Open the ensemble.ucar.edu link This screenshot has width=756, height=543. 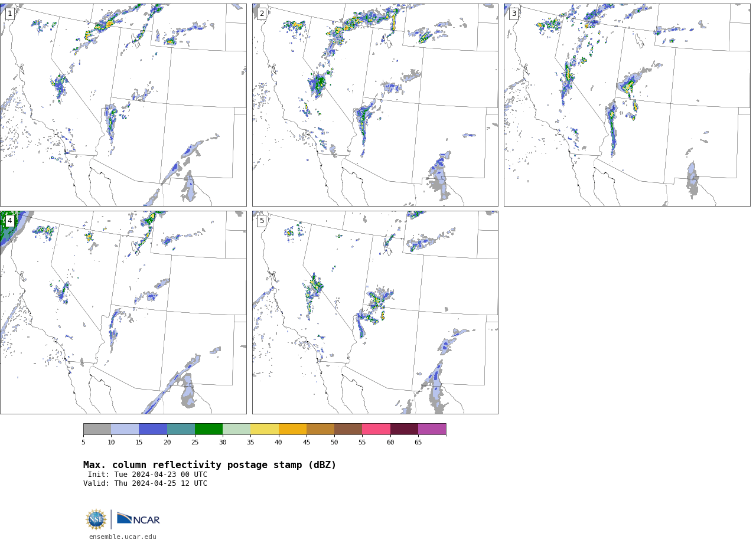coord(123,537)
